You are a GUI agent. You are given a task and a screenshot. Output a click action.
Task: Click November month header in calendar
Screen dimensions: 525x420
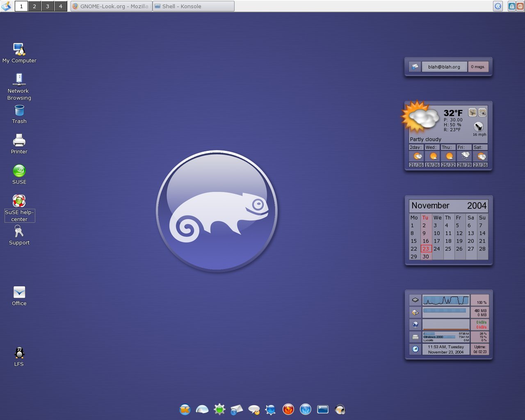click(x=430, y=205)
